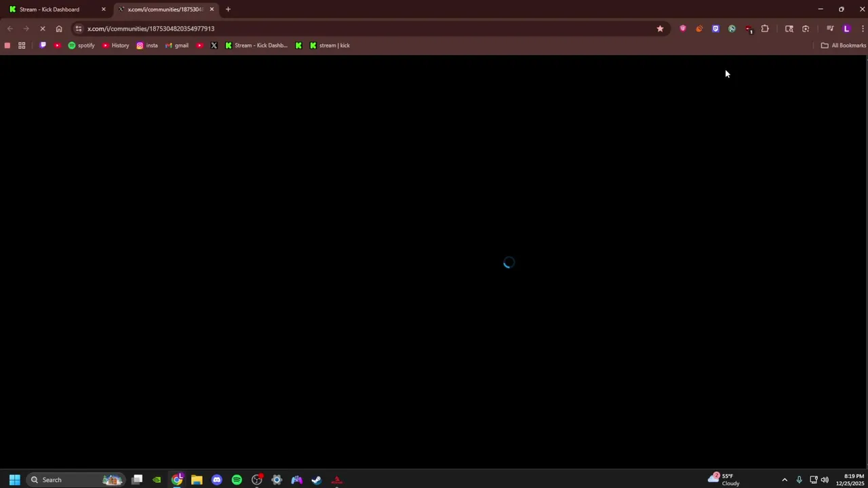Go back to the previous page
This screenshot has width=868, height=488.
pyautogui.click(x=10, y=28)
